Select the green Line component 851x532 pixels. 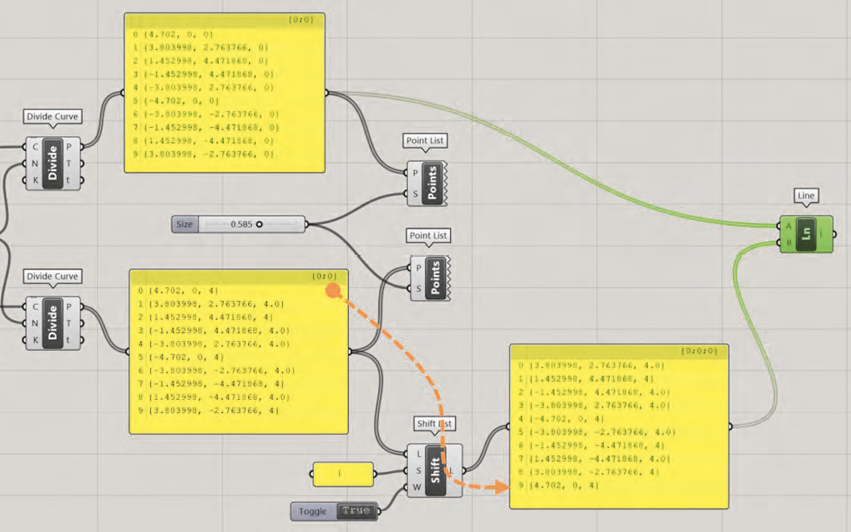(804, 234)
